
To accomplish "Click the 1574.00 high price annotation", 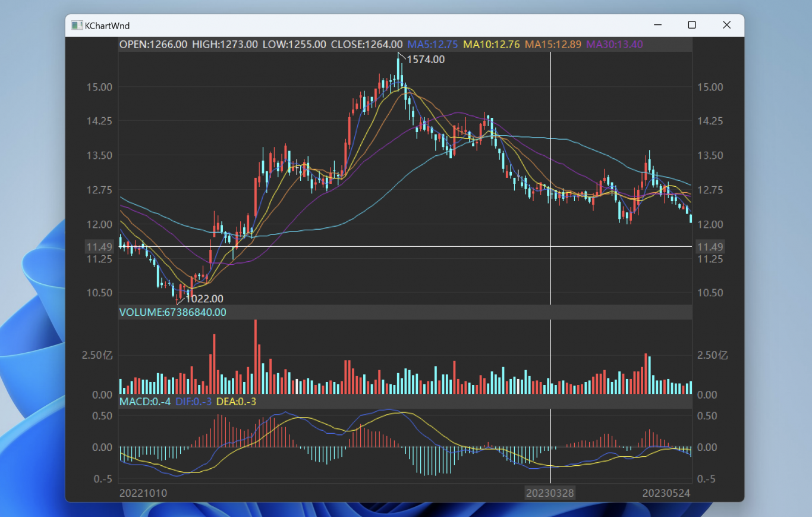I will coord(425,59).
